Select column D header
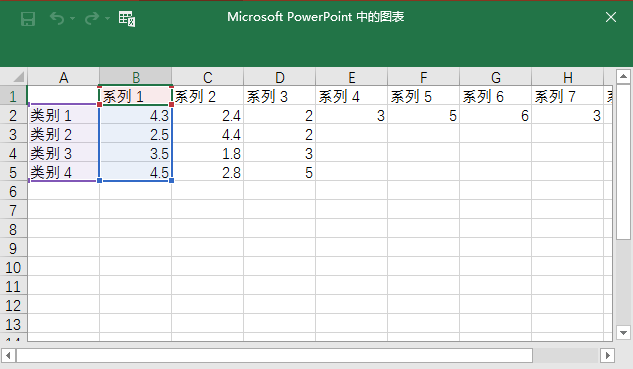633x369 pixels. click(280, 77)
